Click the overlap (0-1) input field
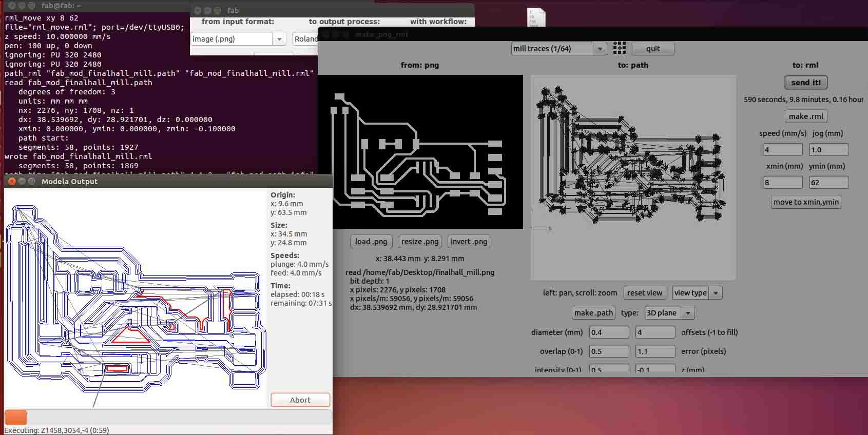This screenshot has height=435, width=868. [609, 351]
